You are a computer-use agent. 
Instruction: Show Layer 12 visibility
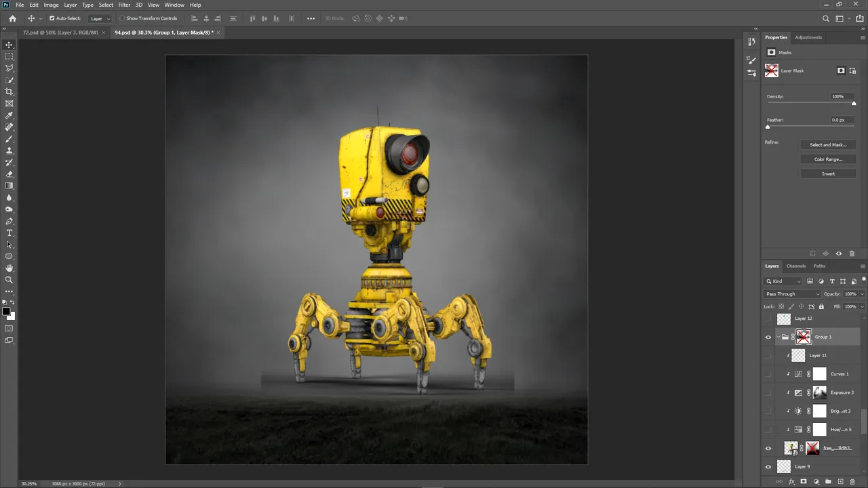click(x=768, y=319)
